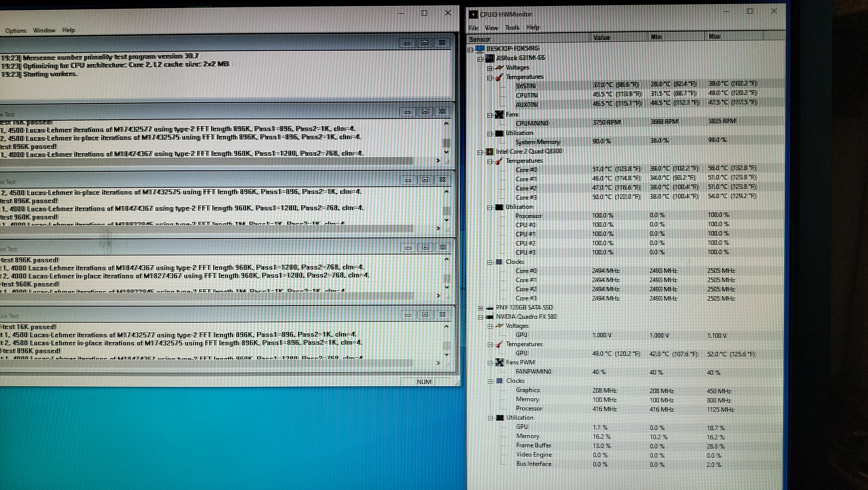Click the CPUID HWMonitor title bar icon
The height and width of the screenshot is (490, 868).
click(x=473, y=14)
